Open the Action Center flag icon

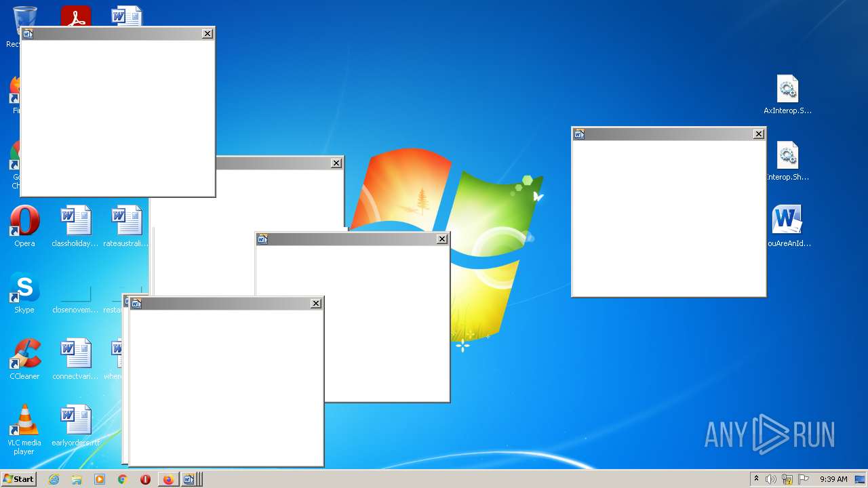[x=804, y=479]
